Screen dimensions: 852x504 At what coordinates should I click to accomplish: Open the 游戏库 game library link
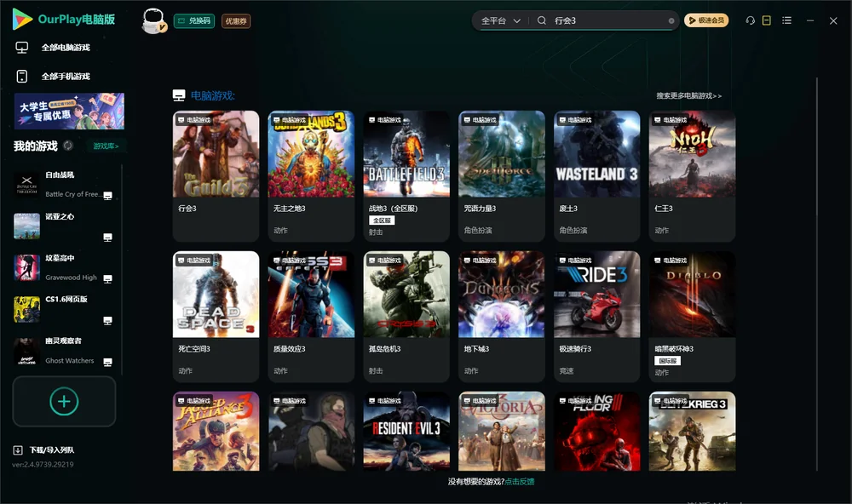[x=106, y=146]
